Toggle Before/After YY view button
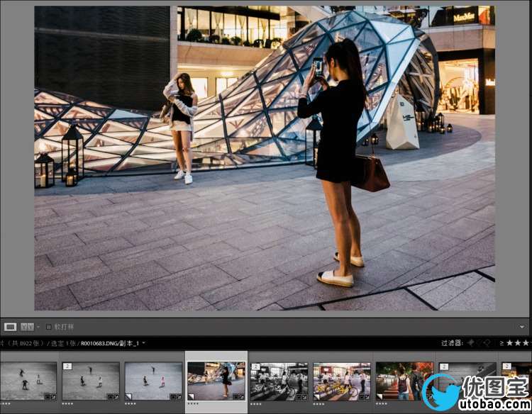The width and height of the screenshot is (532, 414). [27, 327]
